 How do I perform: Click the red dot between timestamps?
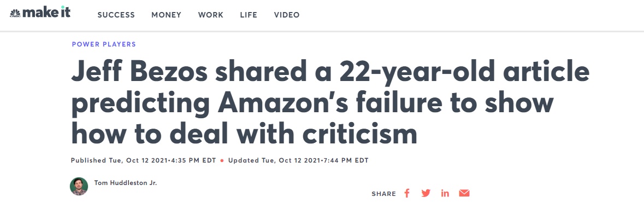[x=222, y=160]
